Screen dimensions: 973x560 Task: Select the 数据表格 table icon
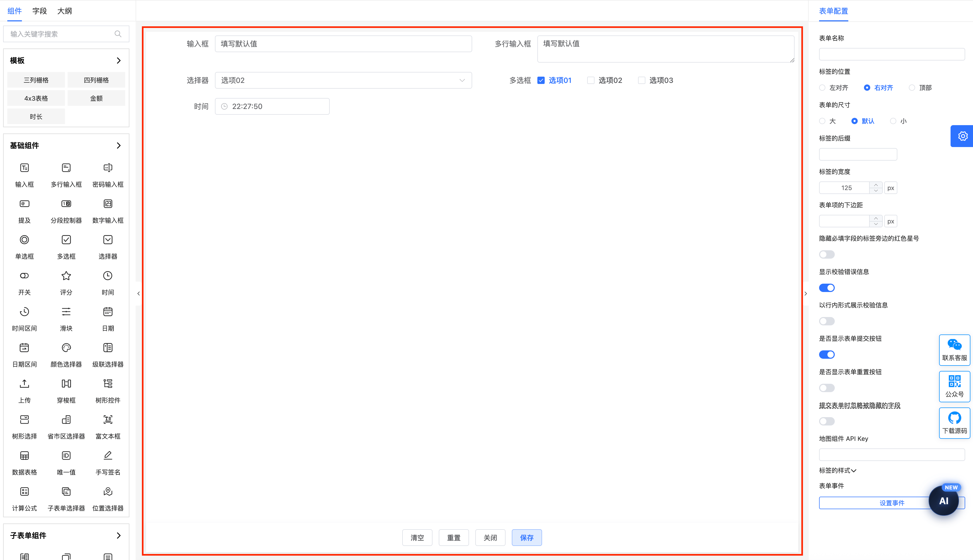[24, 455]
